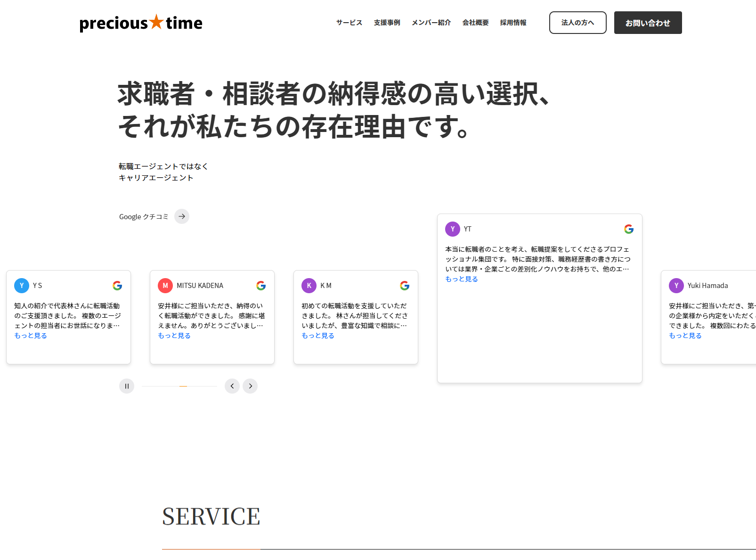Click Google icon on Y S review
The image size is (756, 560).
point(117,286)
